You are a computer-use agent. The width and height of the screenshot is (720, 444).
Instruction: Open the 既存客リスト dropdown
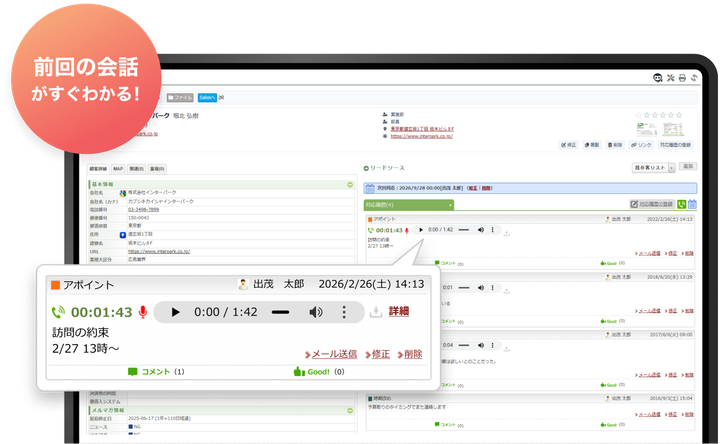pos(653,168)
